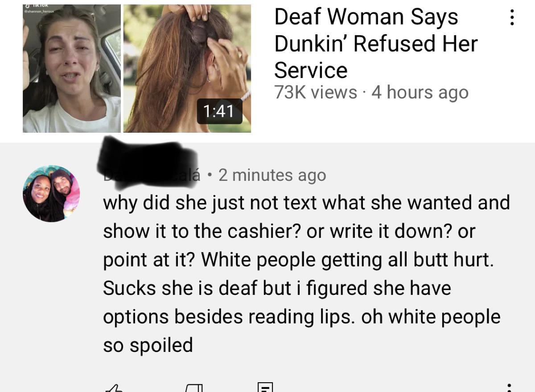Tap the comment's final line 'so spoiled'
This screenshot has height=392, width=535.
coord(148,345)
